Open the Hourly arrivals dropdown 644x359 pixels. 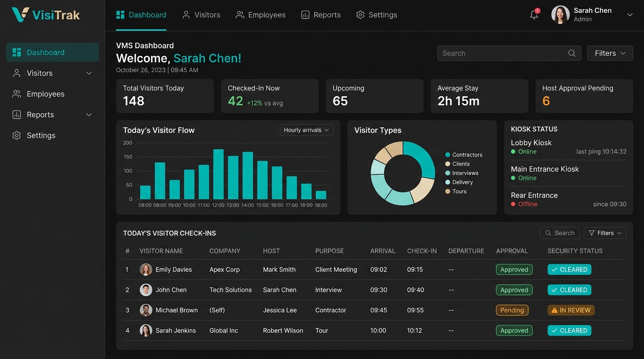307,130
